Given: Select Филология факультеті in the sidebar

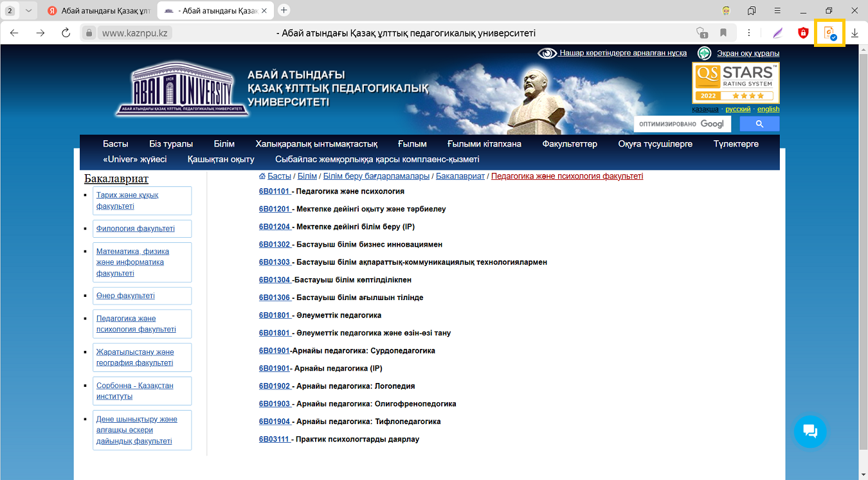Looking at the screenshot, I should 135,229.
